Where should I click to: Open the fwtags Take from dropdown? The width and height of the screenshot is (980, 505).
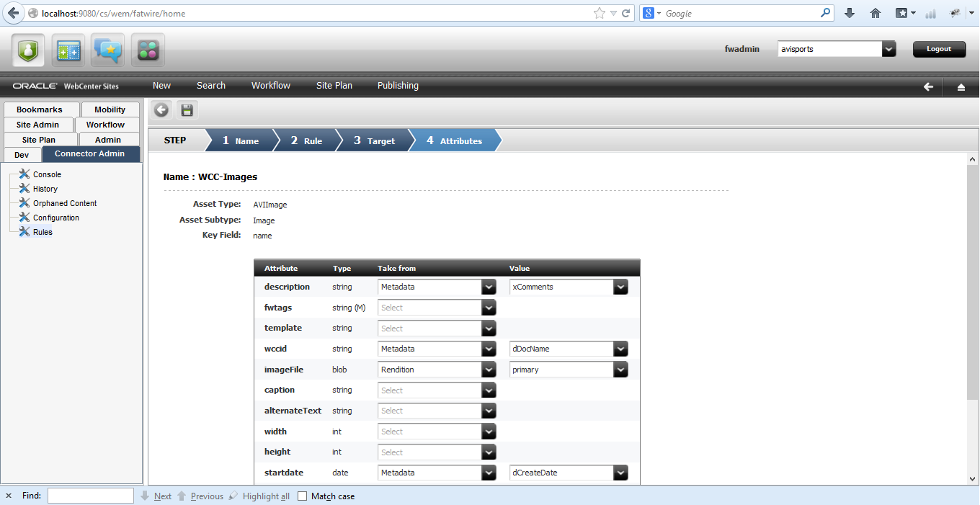489,308
